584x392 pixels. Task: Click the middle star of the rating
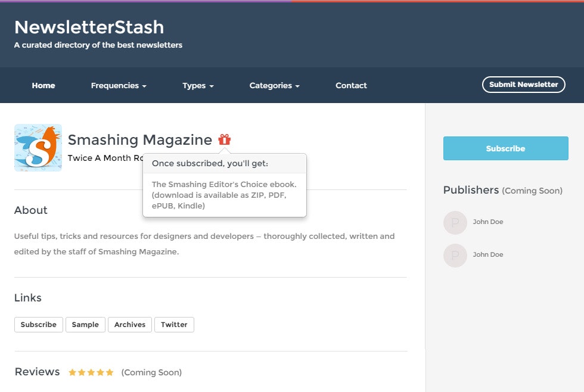pos(91,371)
